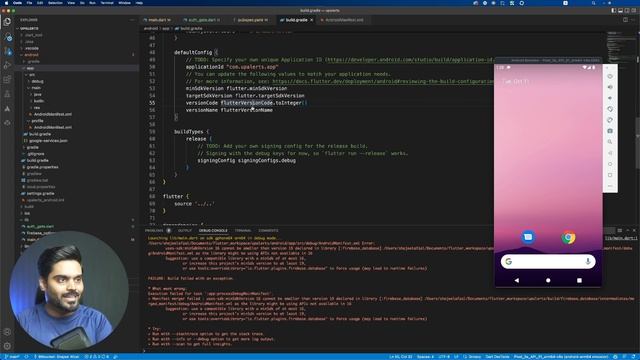
Task: Open docs.flutter.dev build configuration link
Action: click(383, 81)
